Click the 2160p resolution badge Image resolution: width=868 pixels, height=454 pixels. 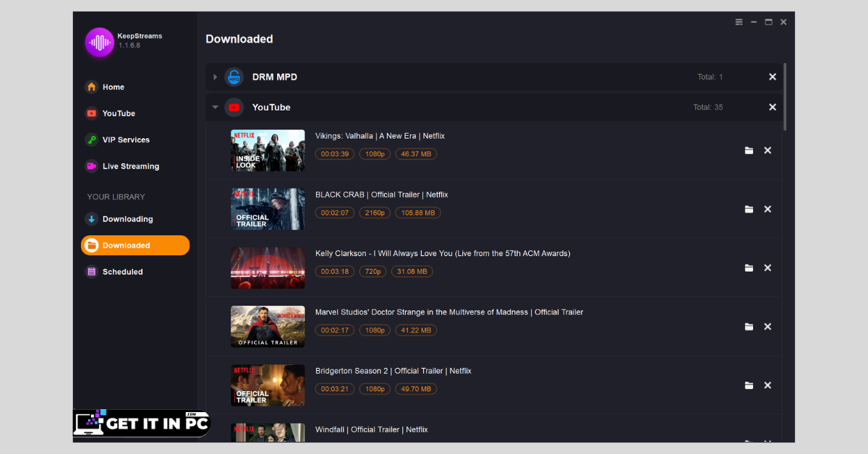click(375, 213)
